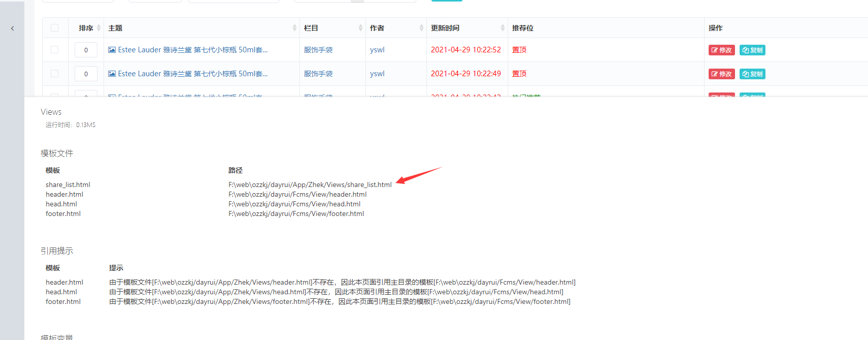Click the red 修改 edit button in the second row

point(721,74)
